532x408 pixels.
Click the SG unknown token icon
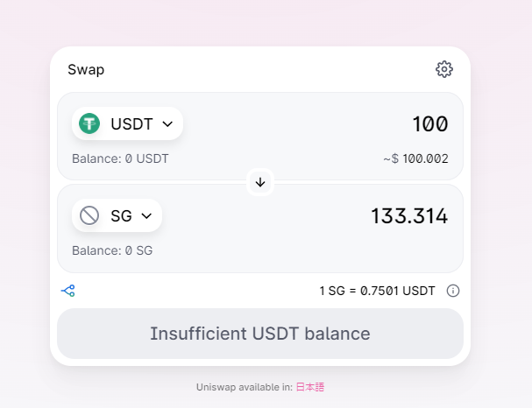(89, 215)
